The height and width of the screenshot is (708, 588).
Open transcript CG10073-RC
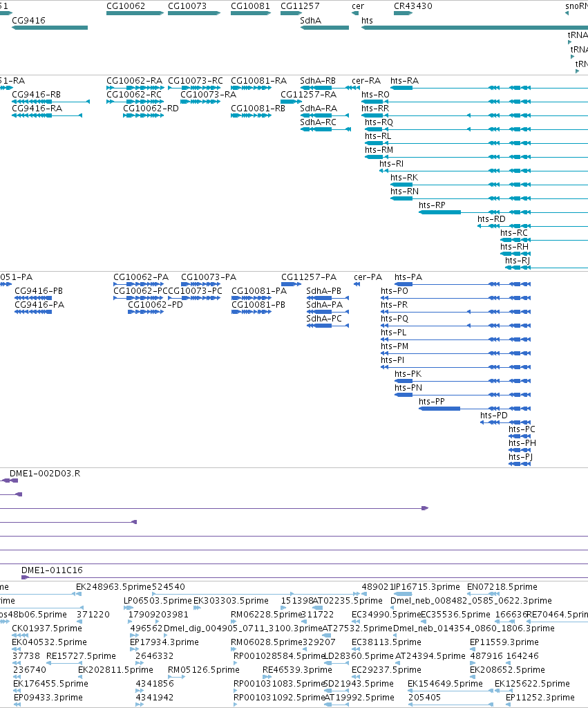click(x=194, y=88)
